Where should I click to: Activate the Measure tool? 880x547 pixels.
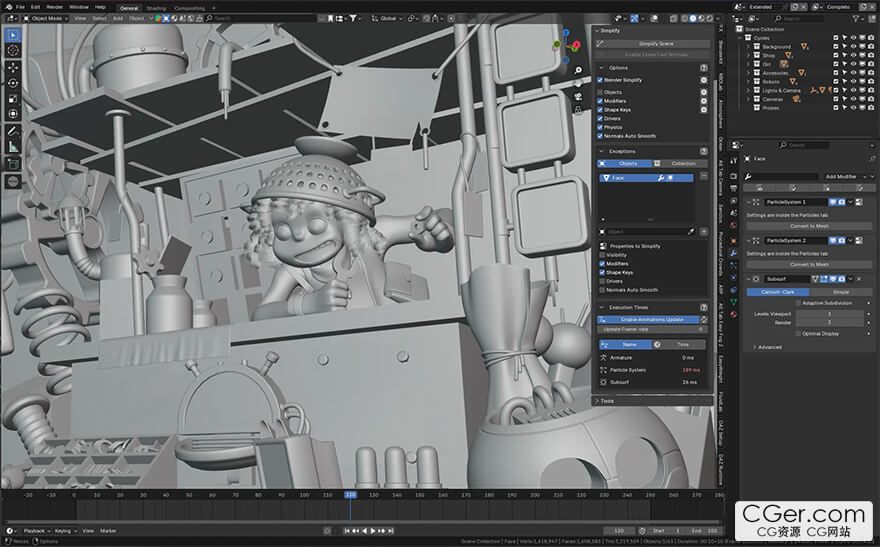pyautogui.click(x=13, y=147)
